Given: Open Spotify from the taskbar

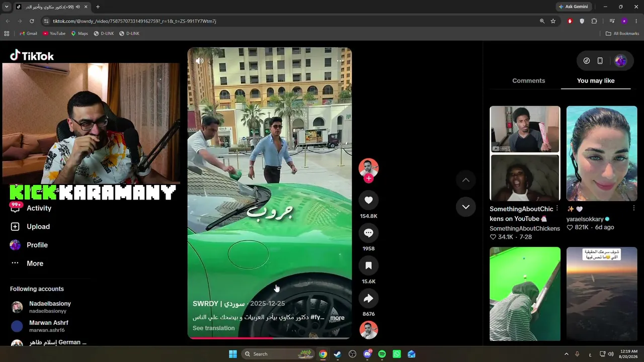Looking at the screenshot, I should point(382,354).
